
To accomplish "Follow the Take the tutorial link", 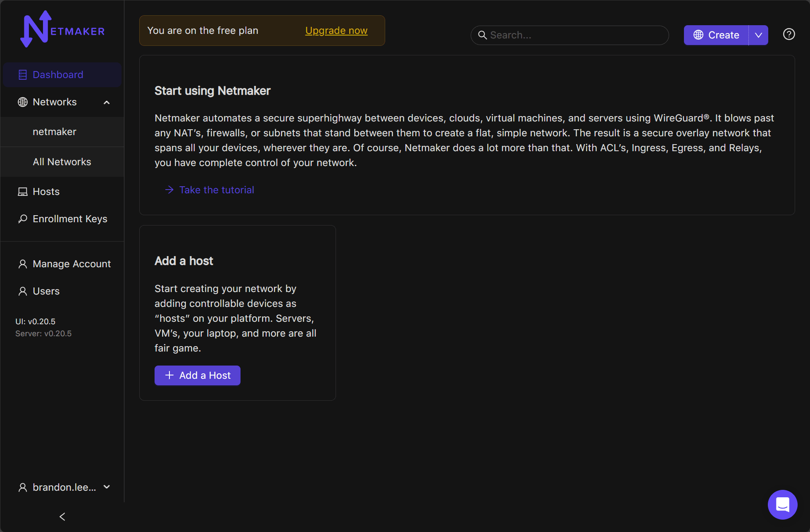I will pos(217,190).
